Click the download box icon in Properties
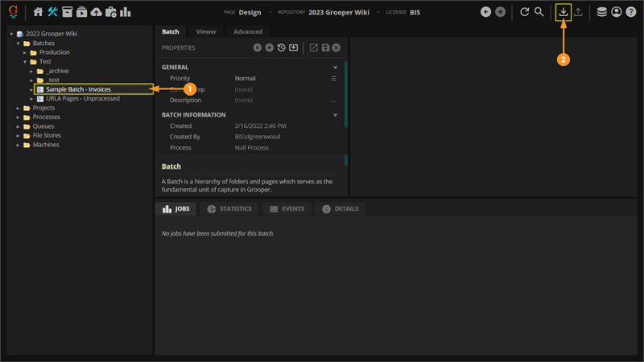Viewport: 644px width, 362px height. click(293, 47)
